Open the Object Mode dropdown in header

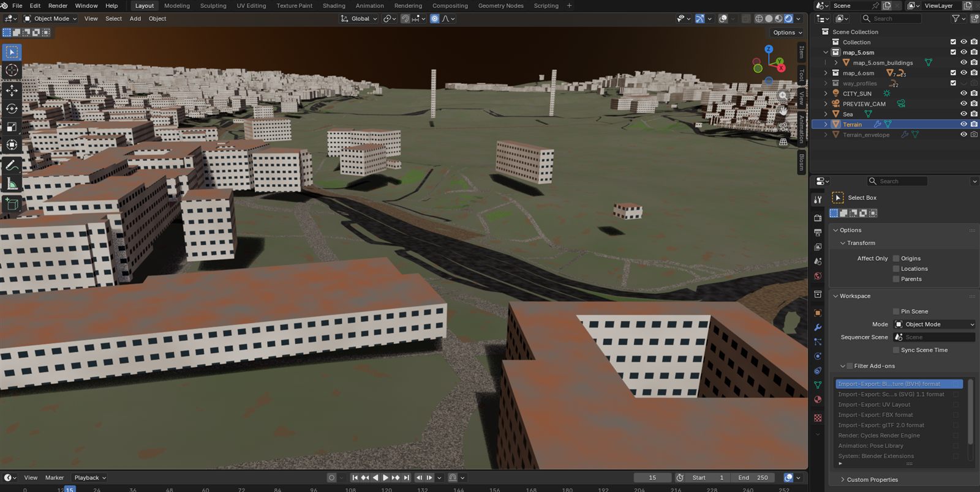pos(50,18)
